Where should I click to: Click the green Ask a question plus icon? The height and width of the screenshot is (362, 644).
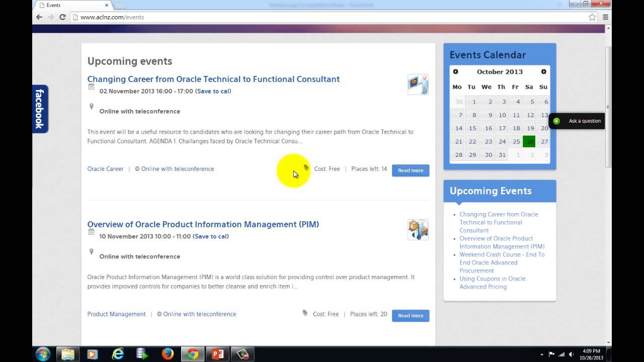tap(556, 121)
